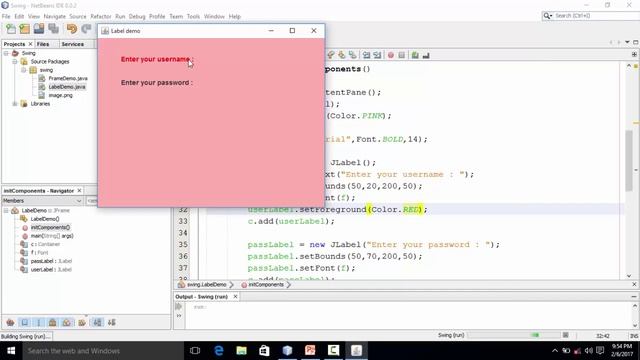
Task: Click the Shift Line Left editor icon
Action: (367, 55)
